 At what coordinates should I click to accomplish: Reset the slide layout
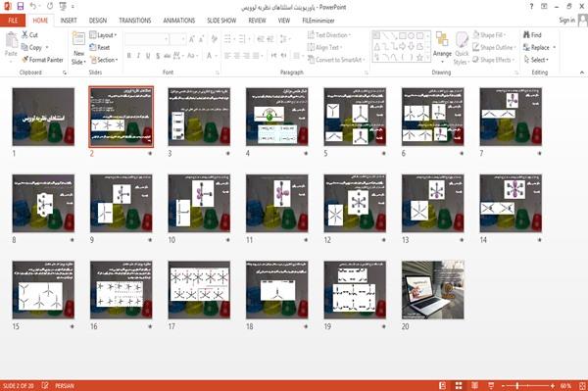pos(100,47)
